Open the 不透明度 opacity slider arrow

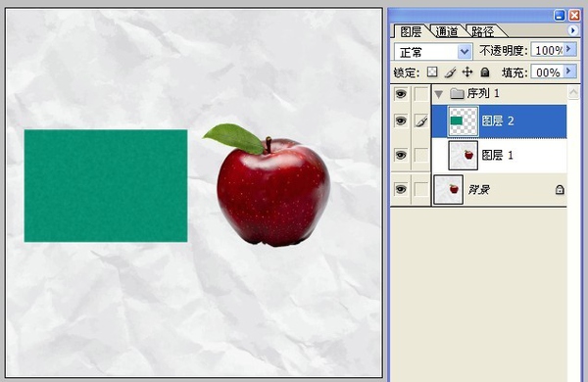click(x=569, y=49)
